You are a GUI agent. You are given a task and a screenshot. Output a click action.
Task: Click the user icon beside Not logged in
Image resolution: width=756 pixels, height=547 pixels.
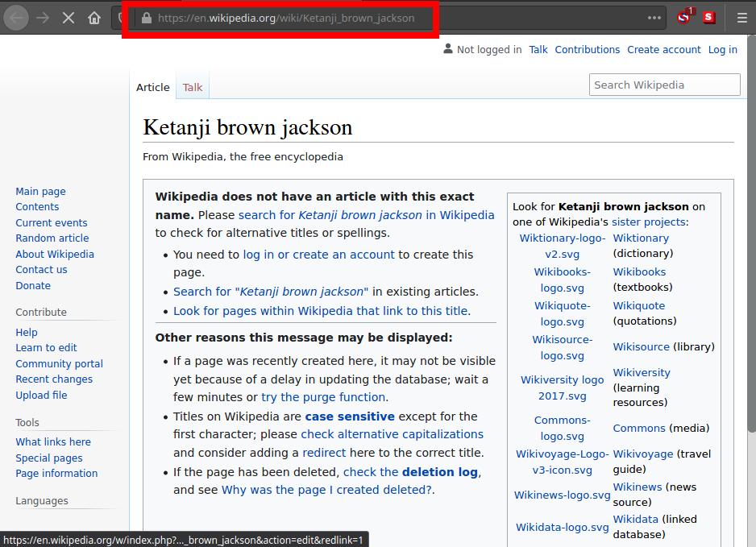448,48
